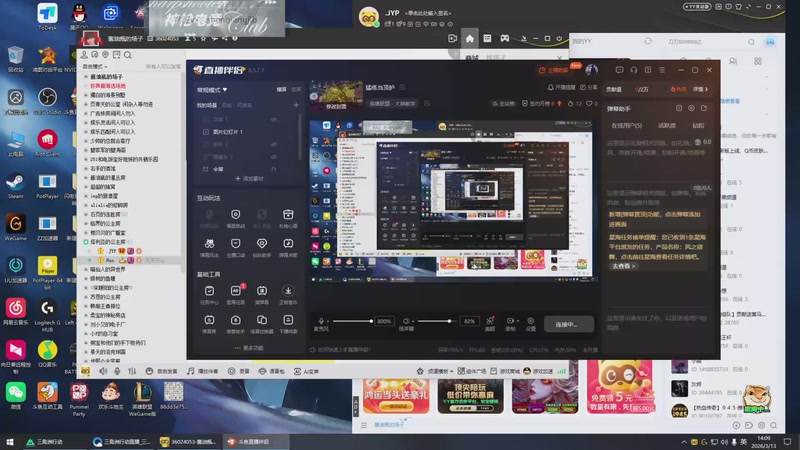Screen dimensions: 800x450
Task: Click 连接中 start streaming button
Action: [x=568, y=324]
